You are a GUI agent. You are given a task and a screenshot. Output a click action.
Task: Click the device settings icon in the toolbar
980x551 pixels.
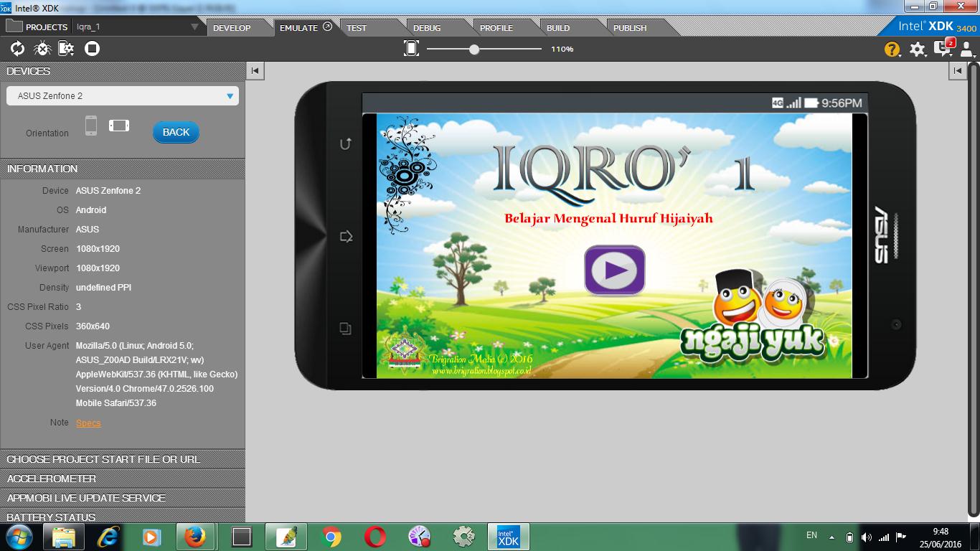[x=65, y=49]
